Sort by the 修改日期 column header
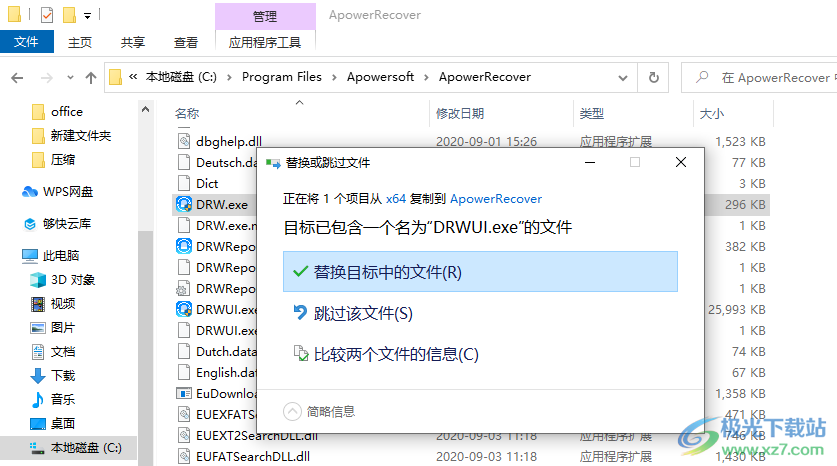 (x=460, y=113)
